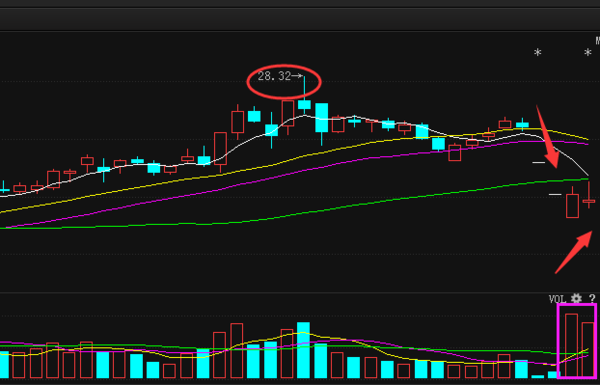The height and width of the screenshot is (385, 600).
Task: Select the magenta rectangle annotation on volume
Action: click(x=577, y=340)
